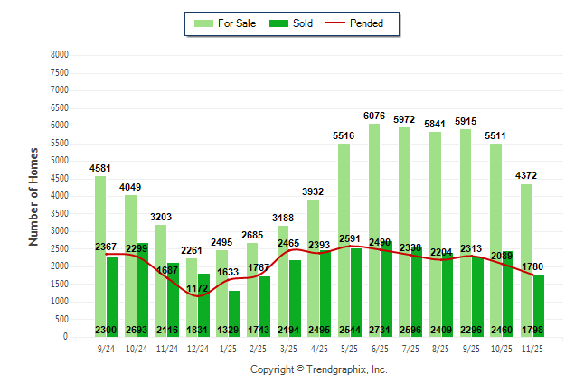Toggle the Sold series legend text
Viewport: 584px width, 392px height.
click(303, 23)
